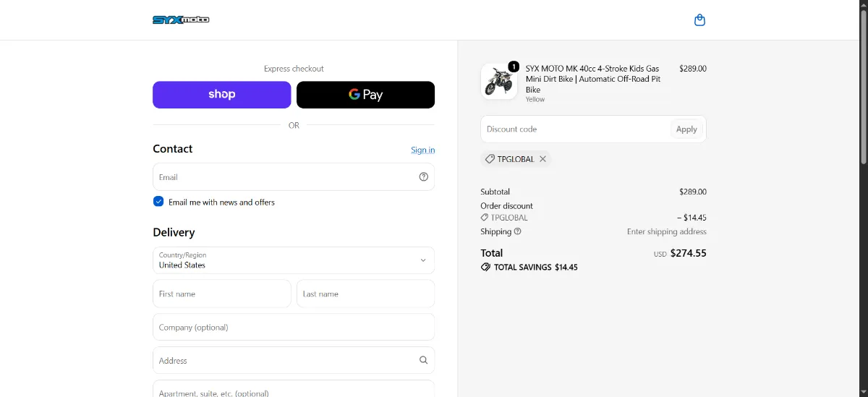Focus the Company (optional) field

click(294, 327)
